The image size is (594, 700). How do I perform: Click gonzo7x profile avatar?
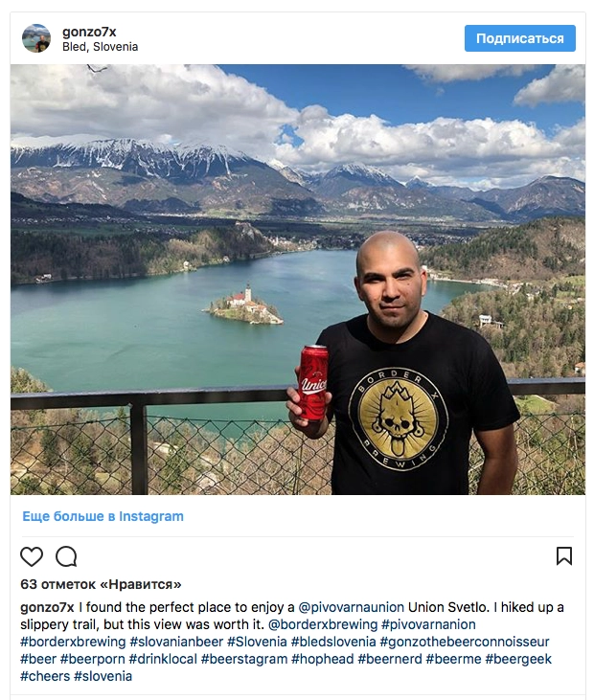(36, 38)
